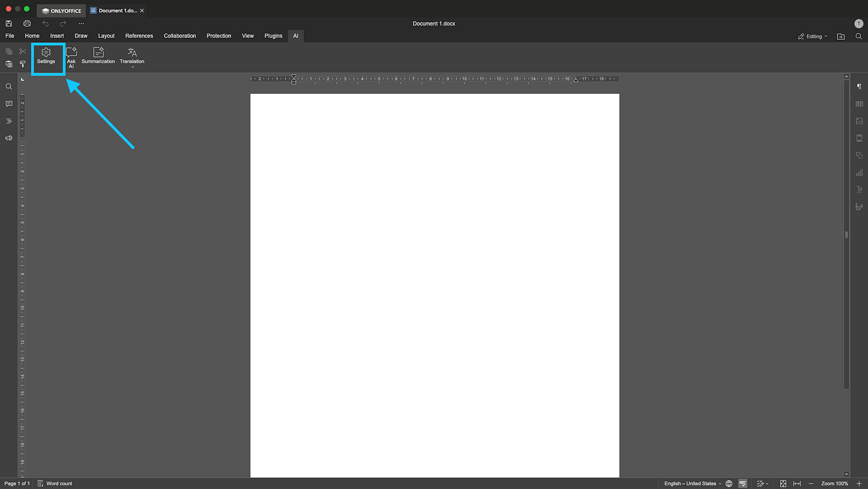Switch to the Collaboration tab
The height and width of the screenshot is (489, 868).
(x=180, y=36)
